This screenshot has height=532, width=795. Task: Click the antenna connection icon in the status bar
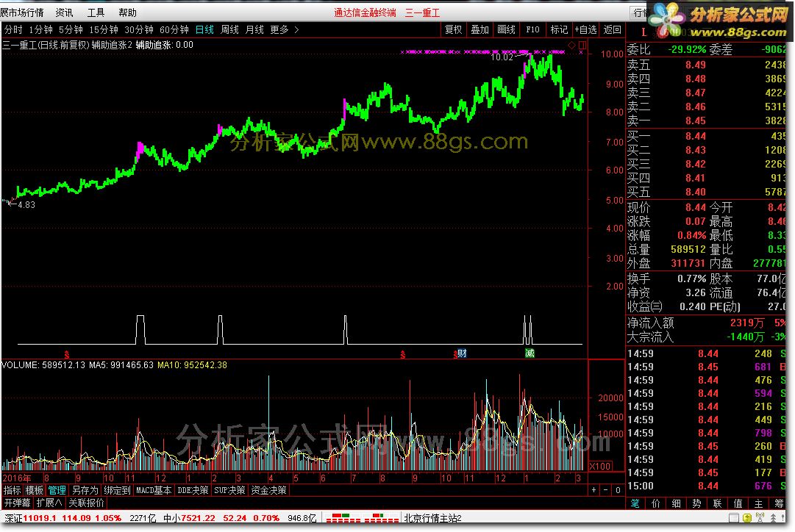760,518
